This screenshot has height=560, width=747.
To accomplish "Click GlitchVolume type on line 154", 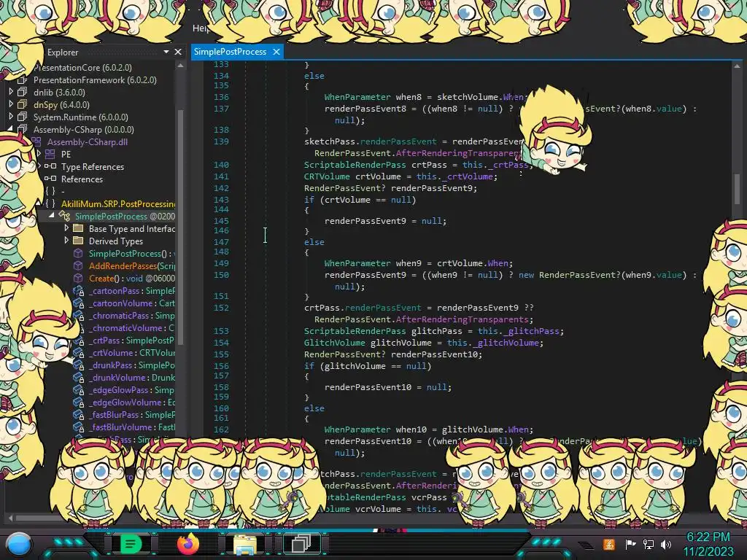I will coord(334,343).
